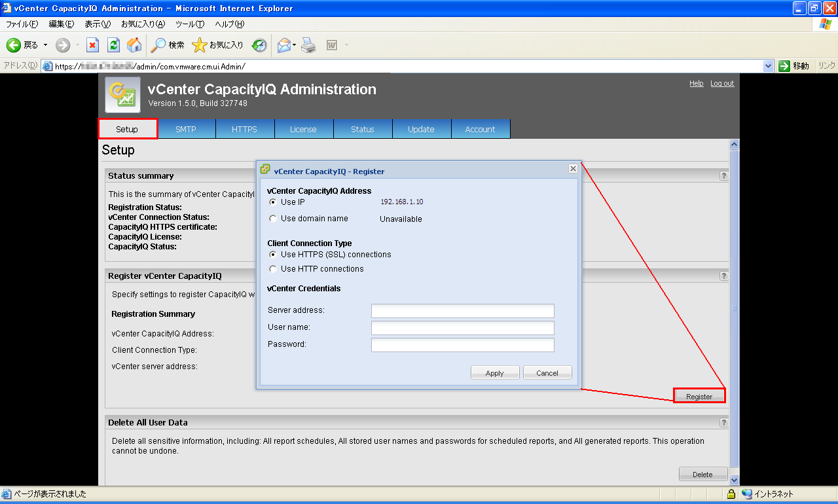Click the History clock icon

(259, 45)
